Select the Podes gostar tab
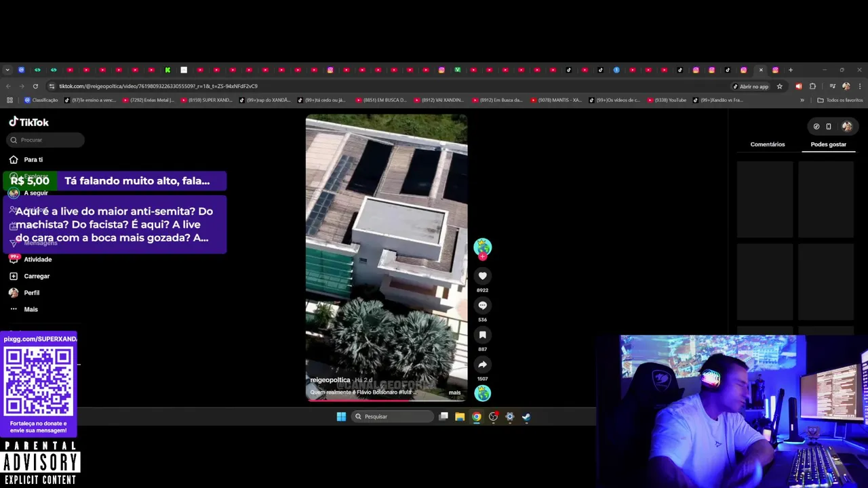 pos(828,144)
